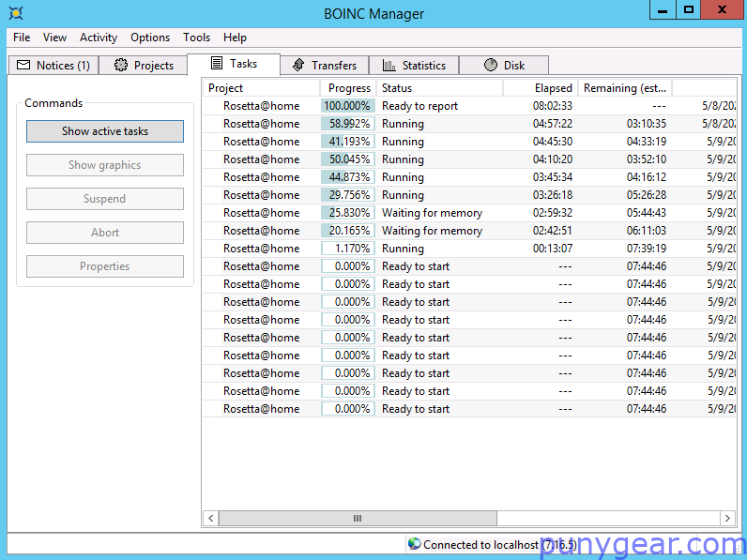
Task: Click the Notices envelope icon
Action: 23,65
